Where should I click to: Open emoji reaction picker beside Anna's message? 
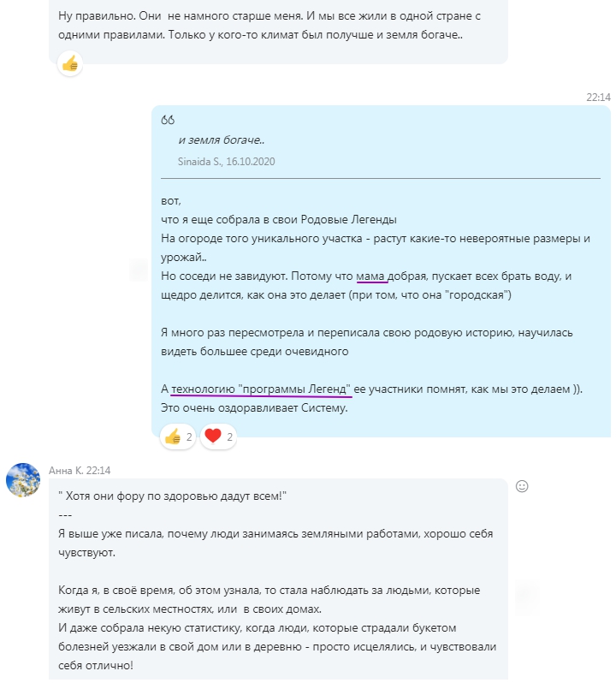[x=522, y=486]
